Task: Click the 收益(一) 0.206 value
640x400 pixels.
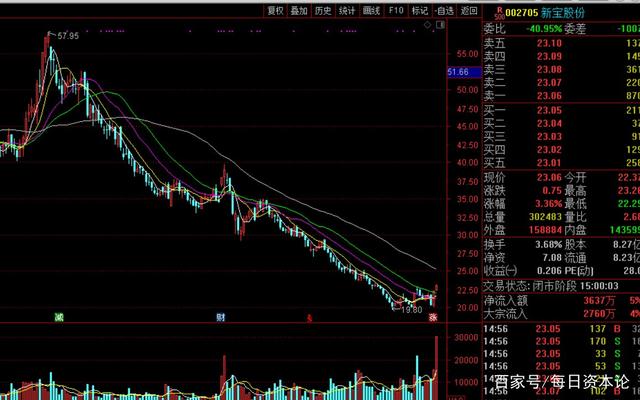Action: pos(549,271)
